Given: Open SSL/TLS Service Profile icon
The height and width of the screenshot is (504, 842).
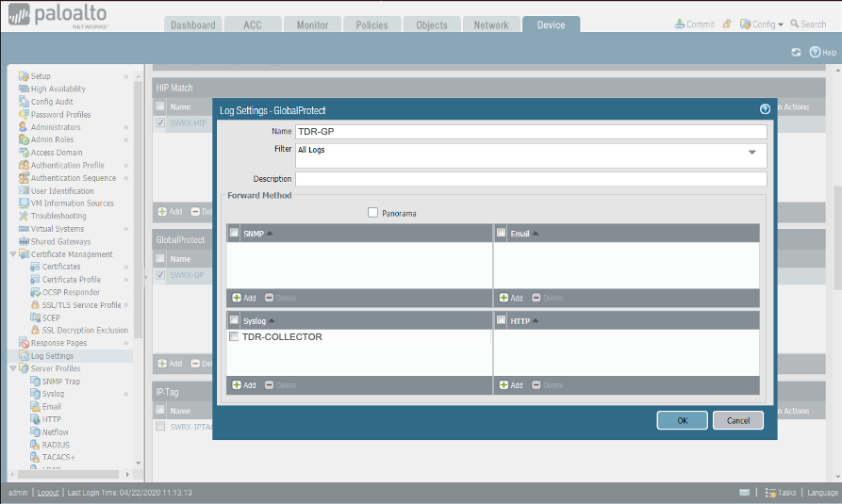Looking at the screenshot, I should click(x=35, y=305).
